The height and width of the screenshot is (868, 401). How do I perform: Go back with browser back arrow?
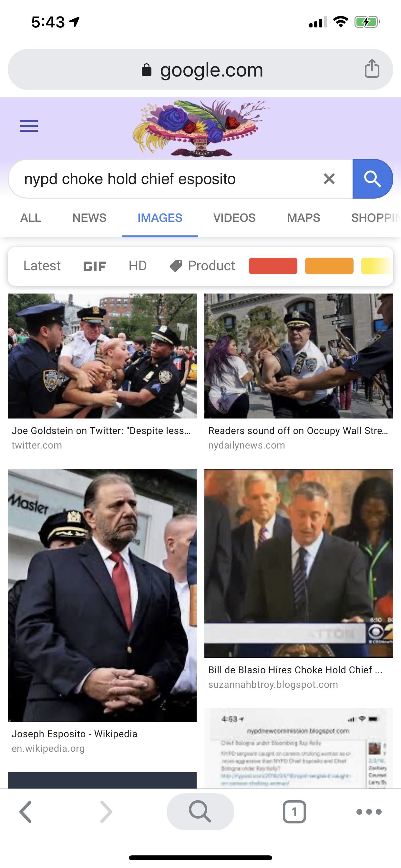[26, 812]
